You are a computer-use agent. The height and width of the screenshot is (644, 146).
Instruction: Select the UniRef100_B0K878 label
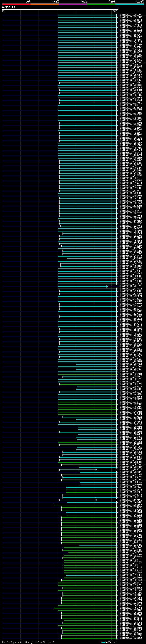pyautogui.click(x=131, y=618)
